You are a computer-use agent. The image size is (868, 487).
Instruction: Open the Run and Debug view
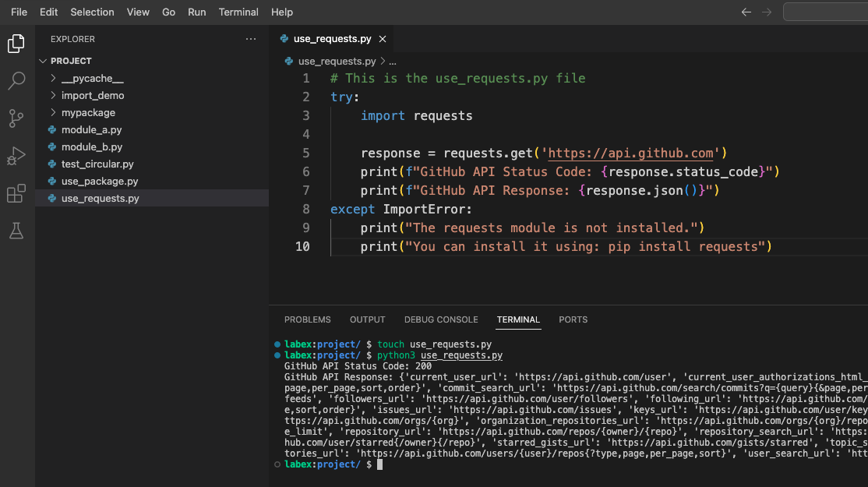(16, 156)
